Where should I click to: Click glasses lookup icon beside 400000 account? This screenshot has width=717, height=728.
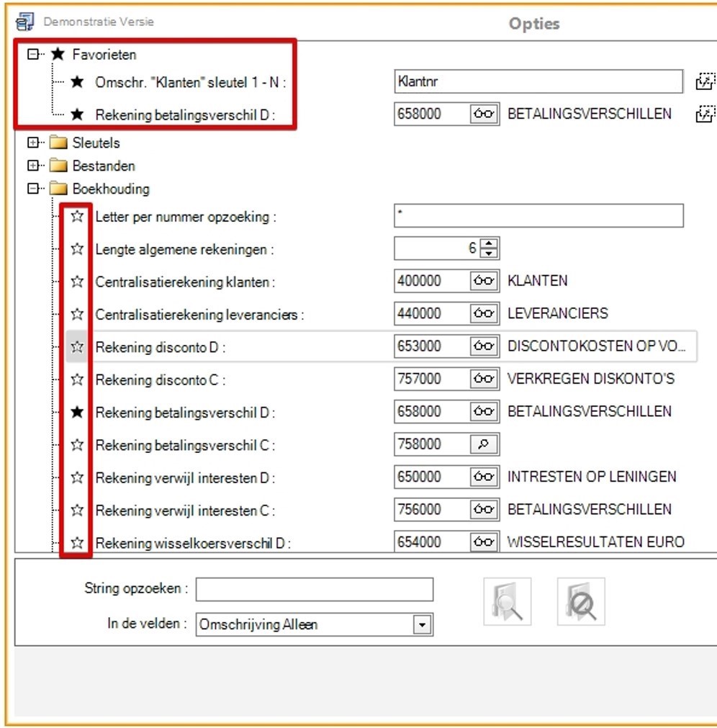[x=484, y=281]
